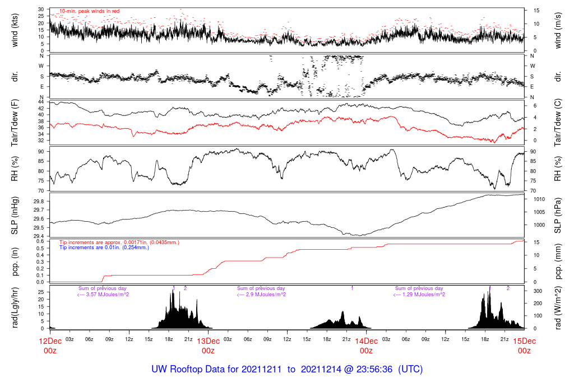
Task: Click the '13Dec 00z' date marker
Action: 209,346
